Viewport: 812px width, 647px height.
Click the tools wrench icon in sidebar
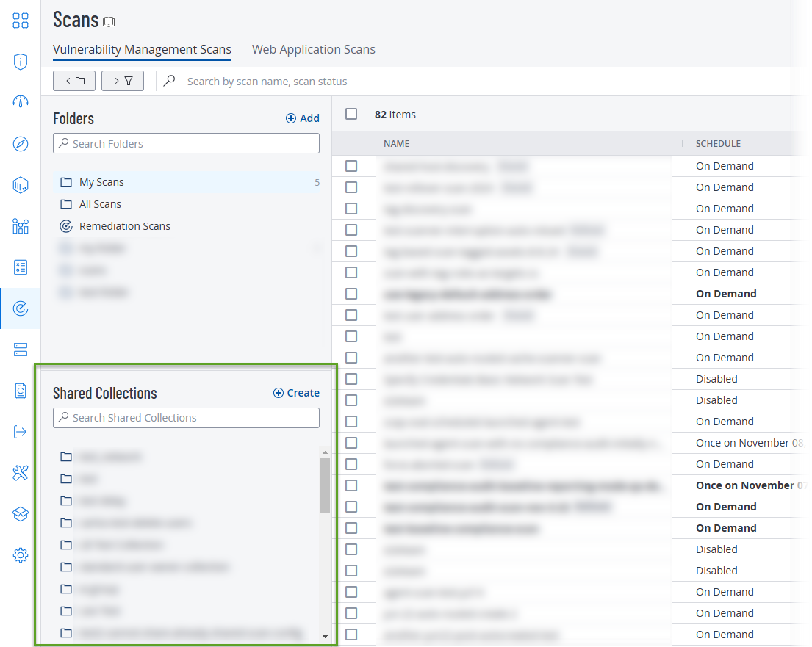21,473
